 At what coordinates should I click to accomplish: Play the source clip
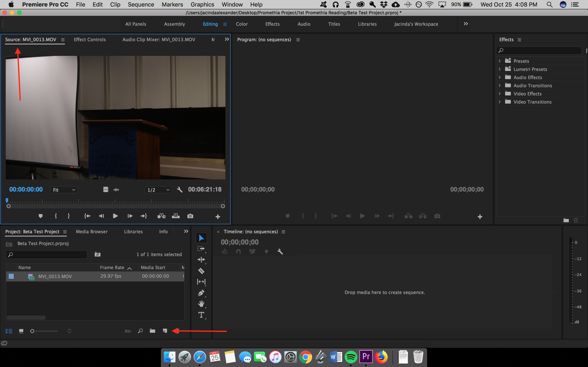coord(115,216)
